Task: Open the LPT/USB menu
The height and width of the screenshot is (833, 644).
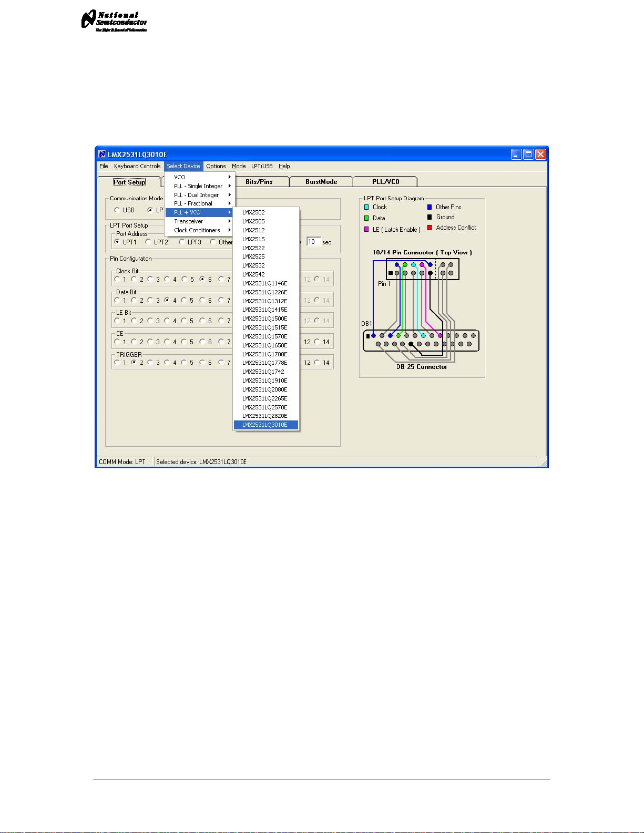Action: click(262, 166)
